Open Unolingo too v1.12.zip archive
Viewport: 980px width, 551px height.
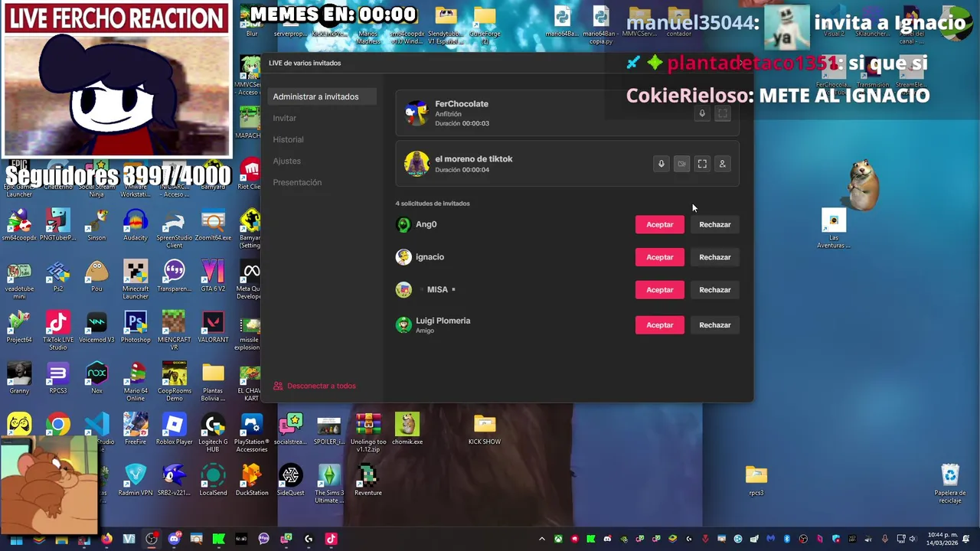click(x=368, y=432)
